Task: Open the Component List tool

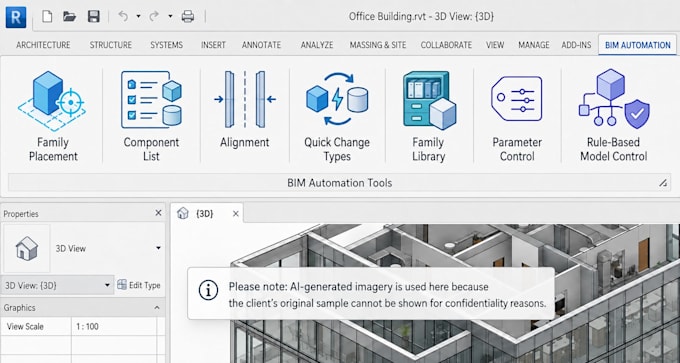Action: [x=151, y=116]
